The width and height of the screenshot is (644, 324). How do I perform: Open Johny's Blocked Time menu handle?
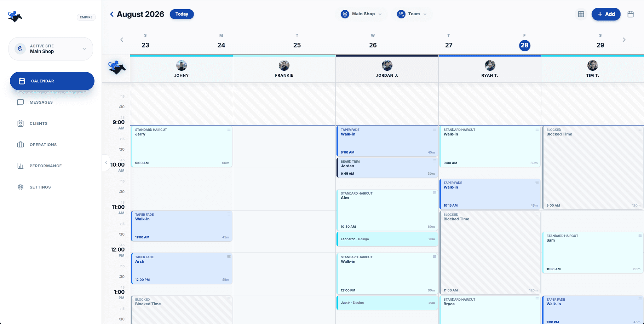(229, 299)
